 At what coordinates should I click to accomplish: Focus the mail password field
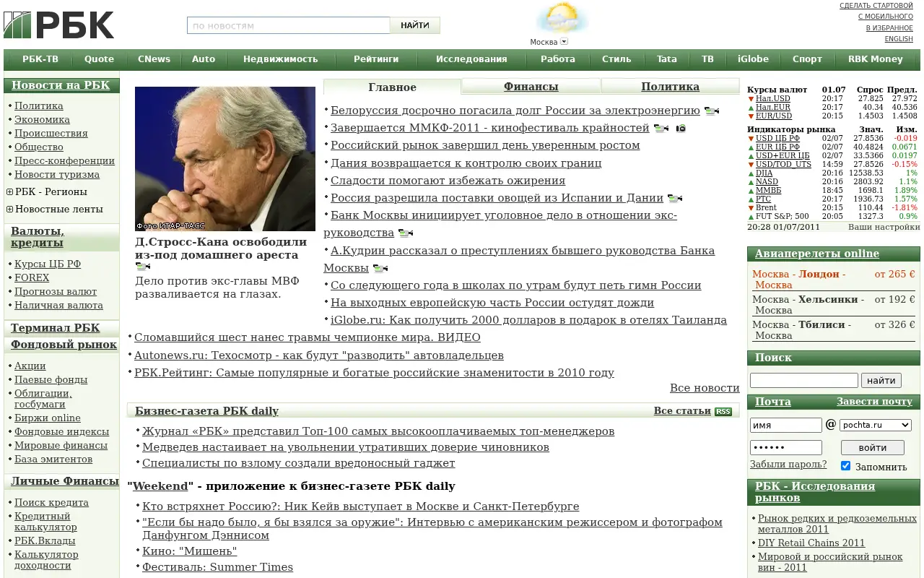[x=786, y=448]
